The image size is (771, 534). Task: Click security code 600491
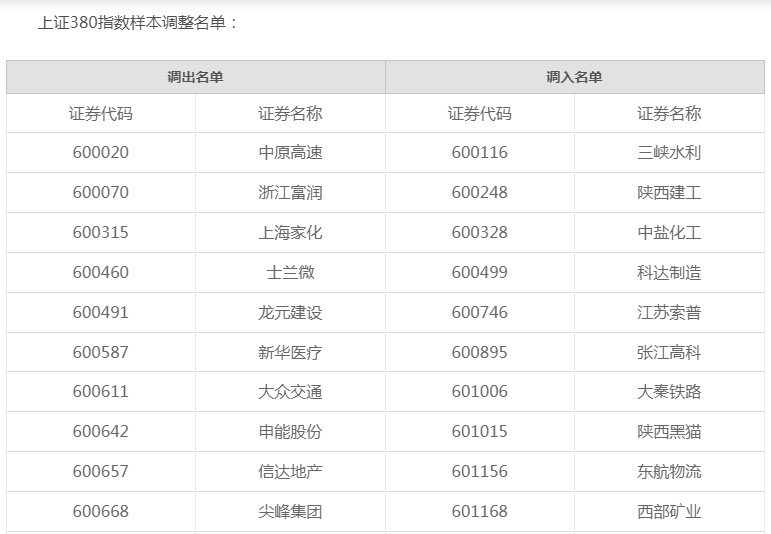coord(101,313)
